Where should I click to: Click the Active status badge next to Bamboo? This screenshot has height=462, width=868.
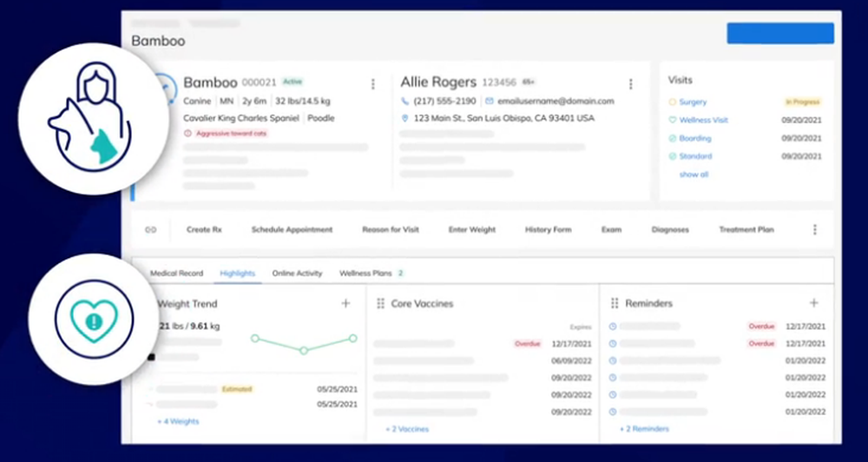click(293, 82)
